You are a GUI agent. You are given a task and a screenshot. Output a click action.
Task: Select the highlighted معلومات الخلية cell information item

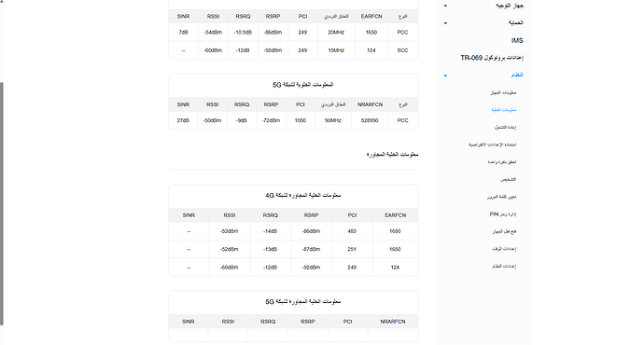click(504, 110)
